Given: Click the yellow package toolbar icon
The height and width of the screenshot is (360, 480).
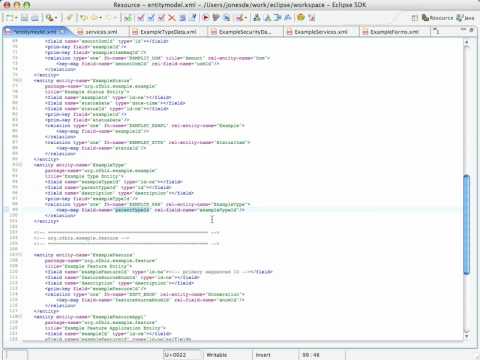Looking at the screenshot, I should [301, 18].
